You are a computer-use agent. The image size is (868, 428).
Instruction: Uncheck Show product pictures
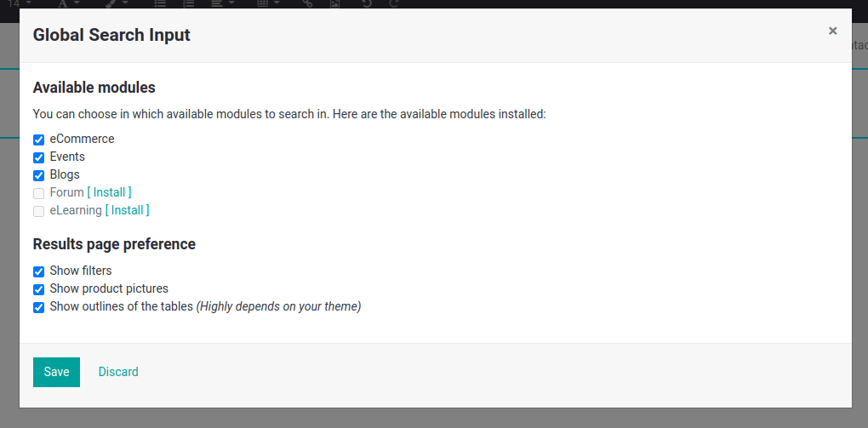click(39, 289)
